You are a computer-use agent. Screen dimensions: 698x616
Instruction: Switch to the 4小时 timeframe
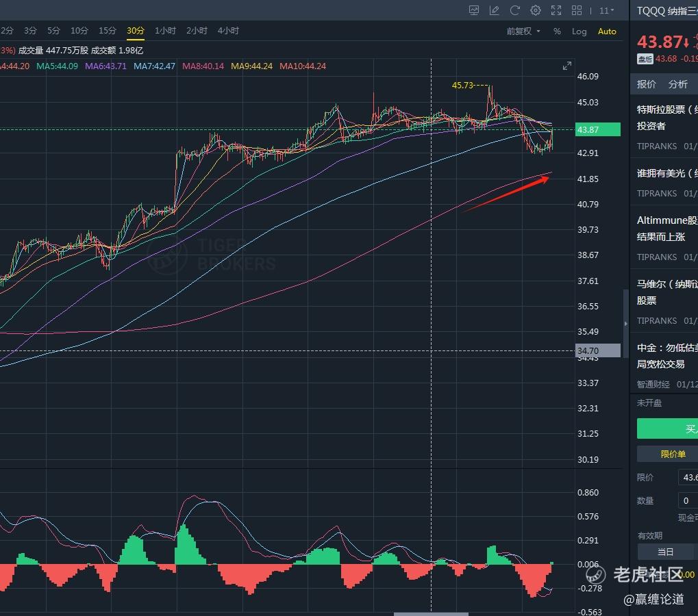coord(228,31)
